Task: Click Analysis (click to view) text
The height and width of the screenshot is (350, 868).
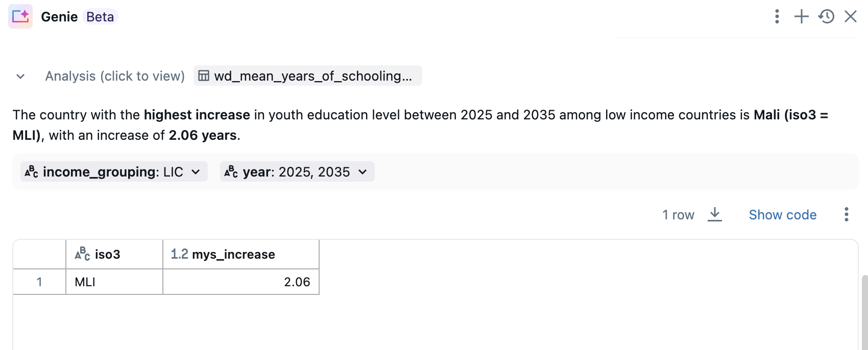Action: 115,76
